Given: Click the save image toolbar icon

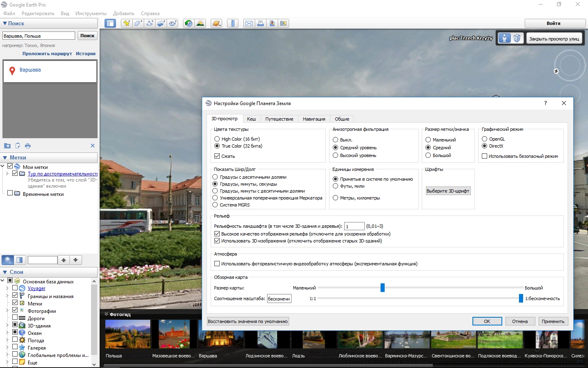Looking at the screenshot, I should coord(272,23).
